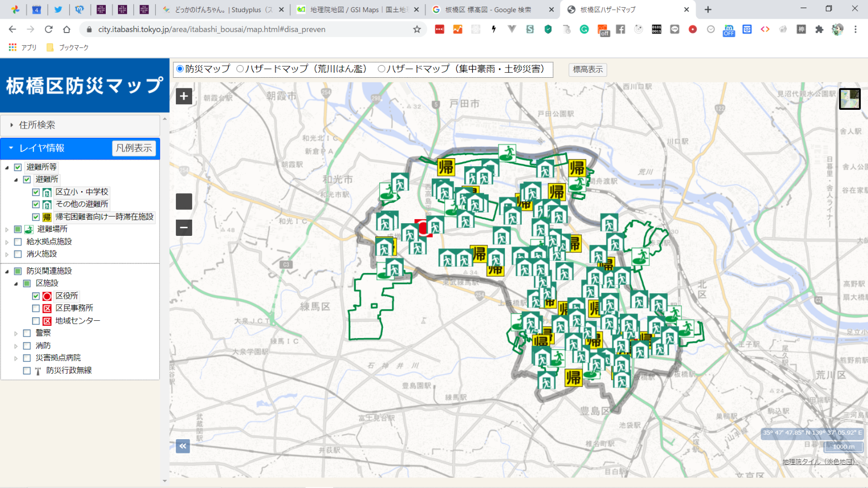Screen dimensions: 868x488
Task: Expand the 消火施設 tree node
Action: coord(7,254)
